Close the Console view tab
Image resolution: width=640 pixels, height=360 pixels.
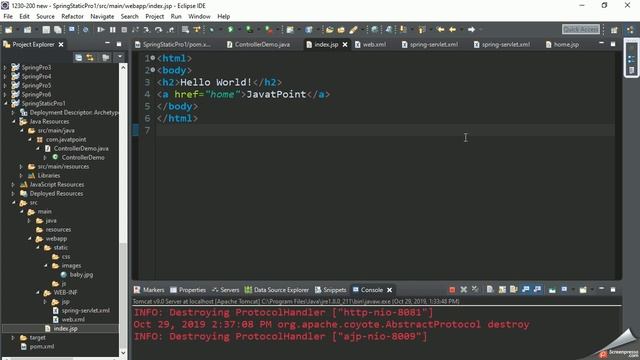pyautogui.click(x=389, y=290)
